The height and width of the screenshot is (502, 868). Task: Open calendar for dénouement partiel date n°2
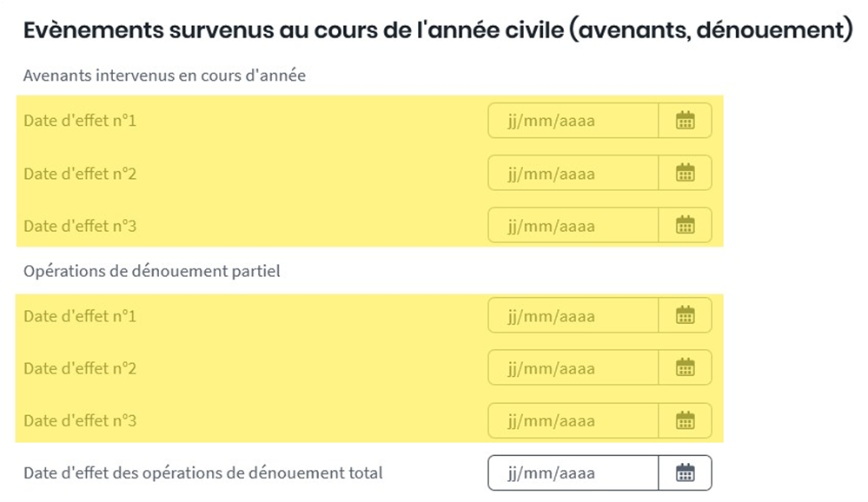pos(686,368)
